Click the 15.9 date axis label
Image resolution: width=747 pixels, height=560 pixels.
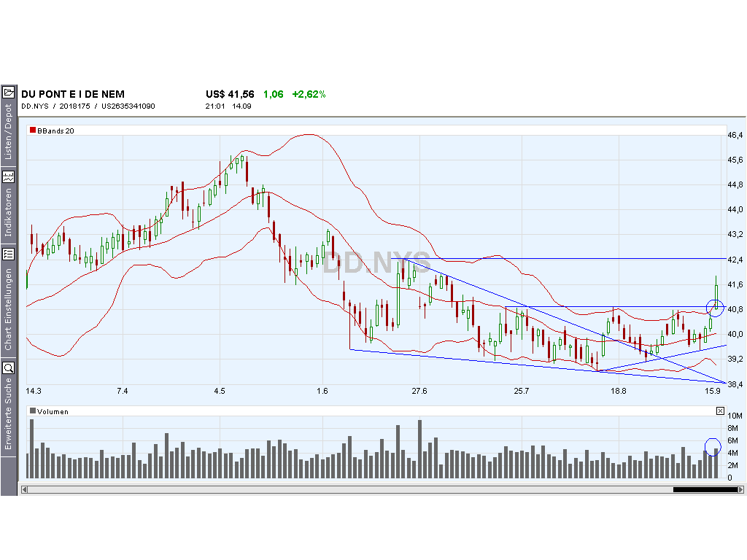click(713, 391)
